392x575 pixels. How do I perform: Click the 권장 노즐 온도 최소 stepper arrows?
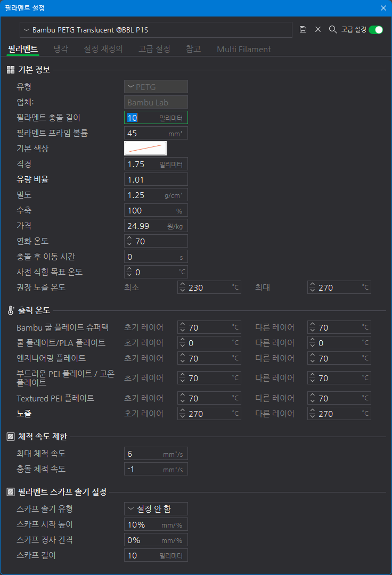point(183,287)
